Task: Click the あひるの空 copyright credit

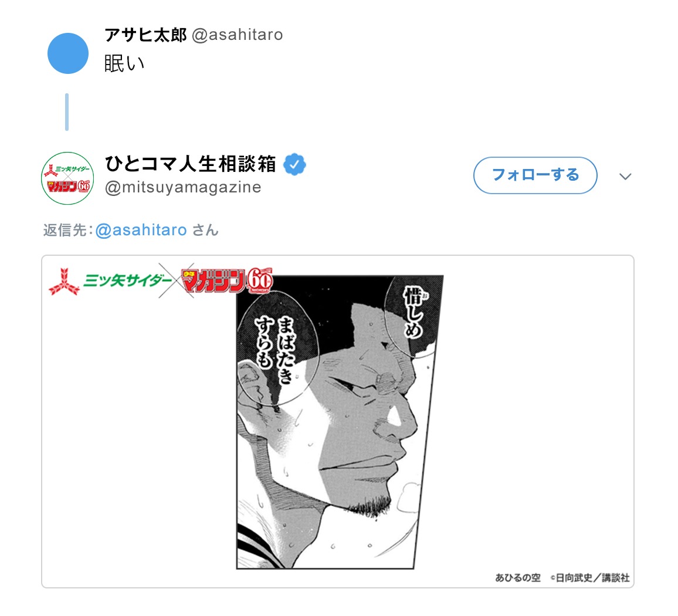Action: [x=562, y=577]
